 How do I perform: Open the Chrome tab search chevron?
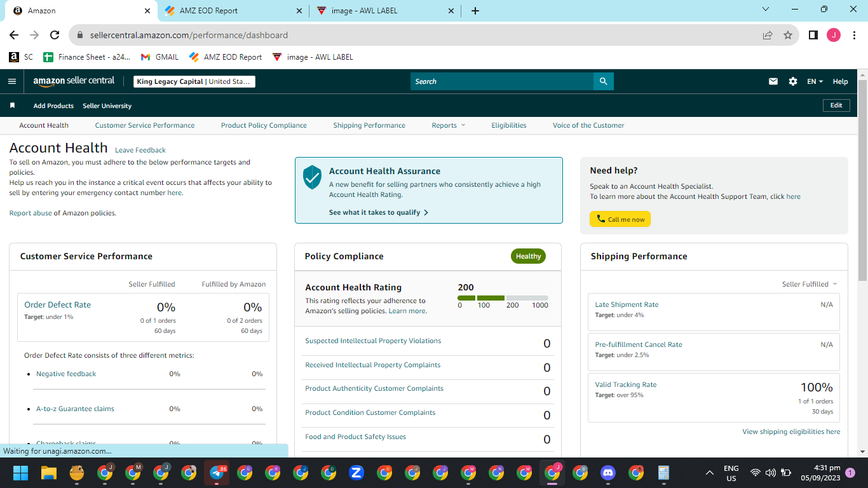click(766, 10)
